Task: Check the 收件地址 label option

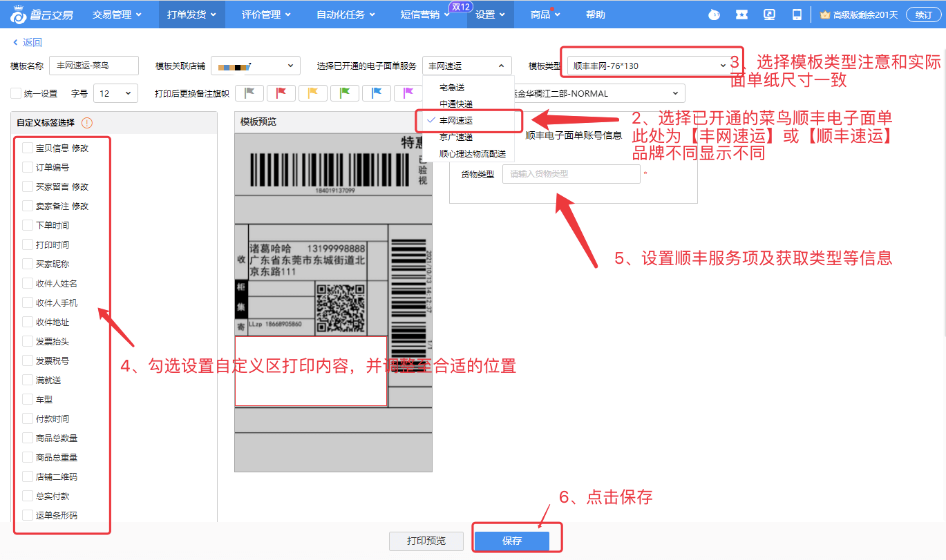Action: pos(28,322)
